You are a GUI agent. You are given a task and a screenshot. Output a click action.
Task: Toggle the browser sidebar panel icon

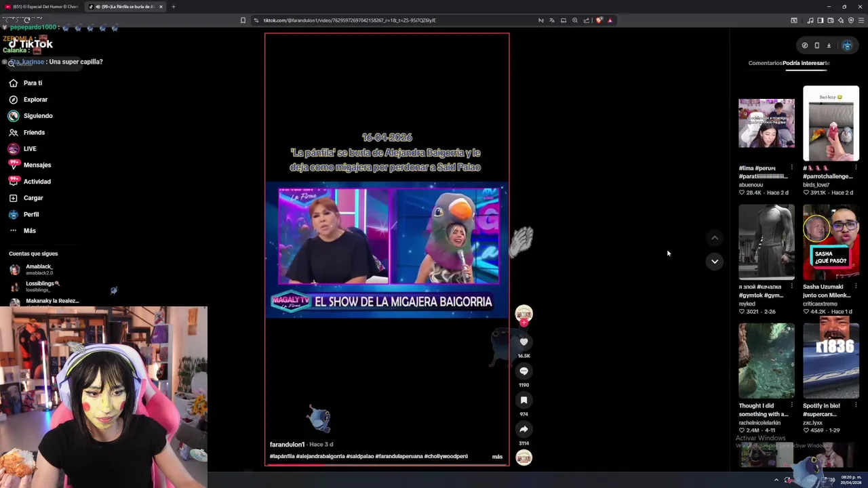coord(820,20)
